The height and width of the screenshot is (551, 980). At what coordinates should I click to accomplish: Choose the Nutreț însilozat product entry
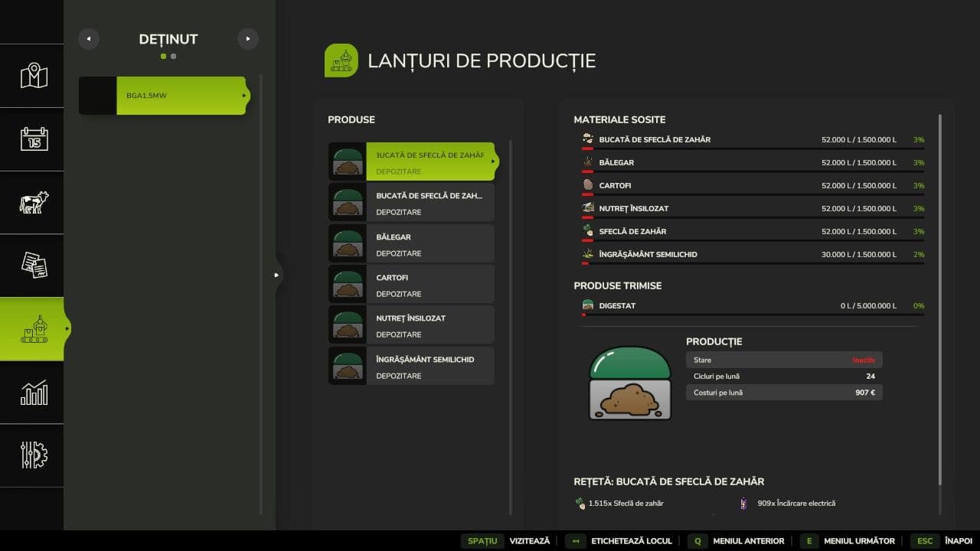[x=411, y=325]
